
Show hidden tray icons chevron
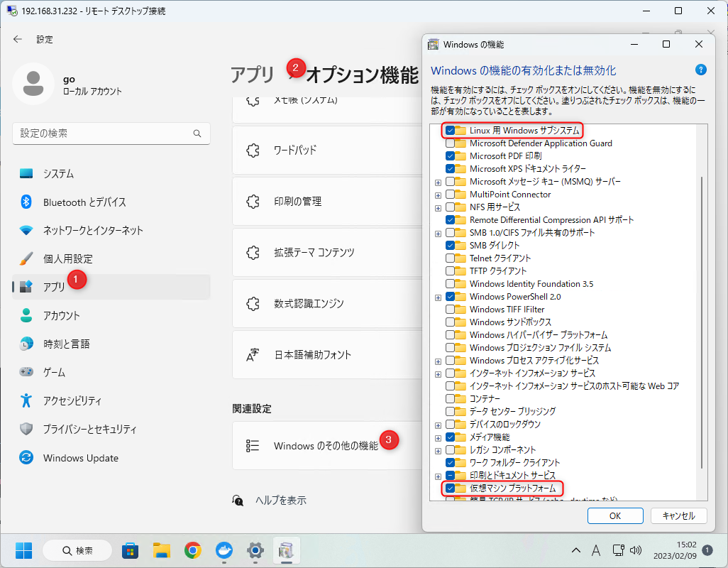pos(576,550)
